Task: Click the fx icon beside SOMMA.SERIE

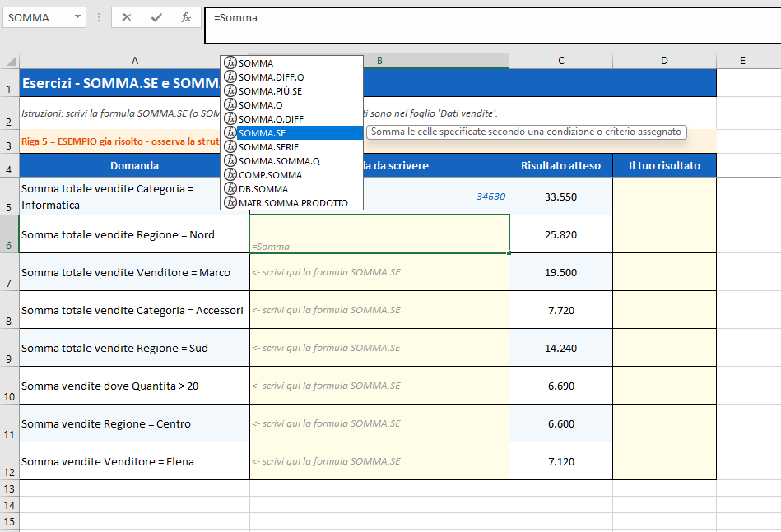Action: point(230,146)
